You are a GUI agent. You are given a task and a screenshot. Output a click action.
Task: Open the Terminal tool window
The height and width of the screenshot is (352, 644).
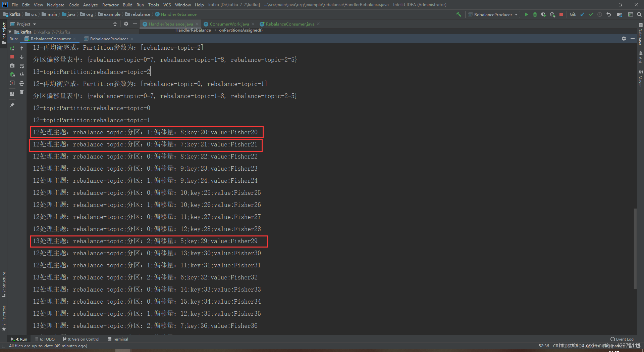pyautogui.click(x=118, y=339)
